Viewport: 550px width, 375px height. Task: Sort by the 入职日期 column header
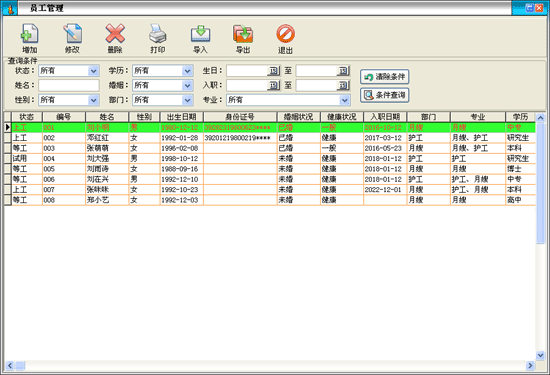click(385, 117)
